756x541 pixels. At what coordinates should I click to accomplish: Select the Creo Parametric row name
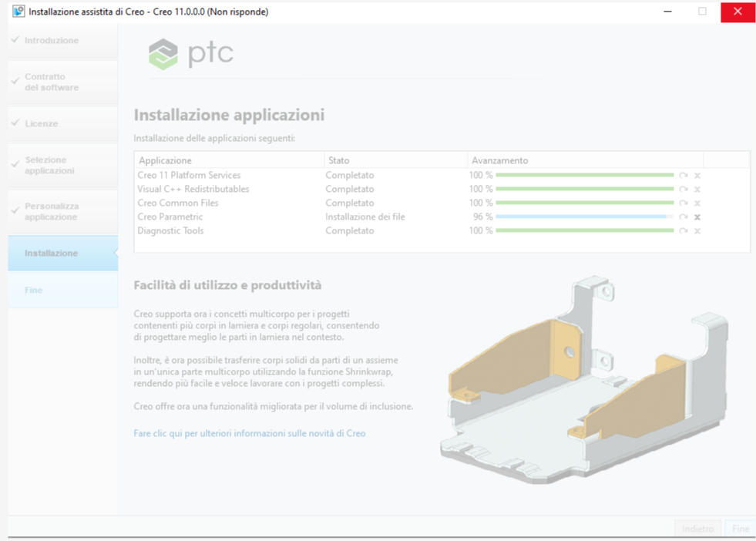click(170, 217)
